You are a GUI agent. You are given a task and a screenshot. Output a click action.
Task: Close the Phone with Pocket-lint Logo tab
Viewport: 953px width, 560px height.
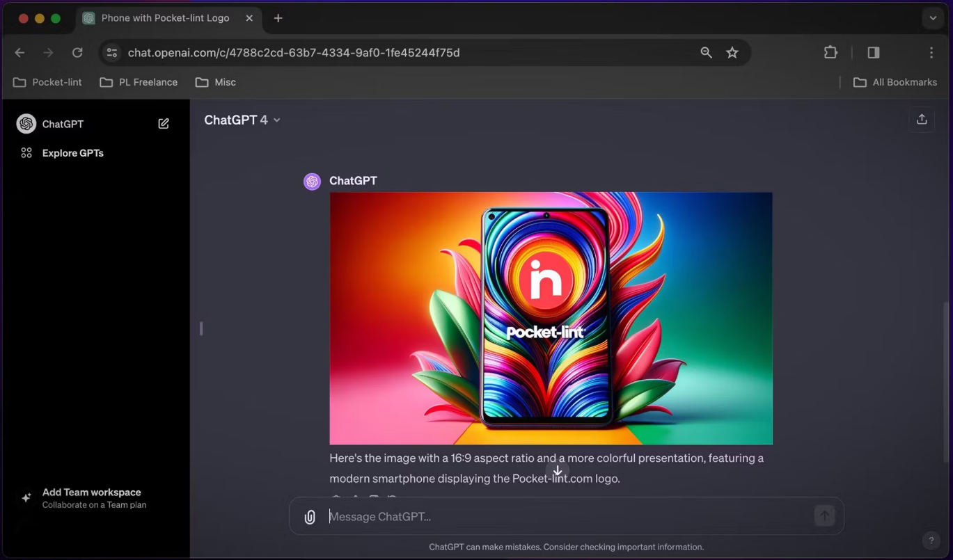[x=249, y=18]
